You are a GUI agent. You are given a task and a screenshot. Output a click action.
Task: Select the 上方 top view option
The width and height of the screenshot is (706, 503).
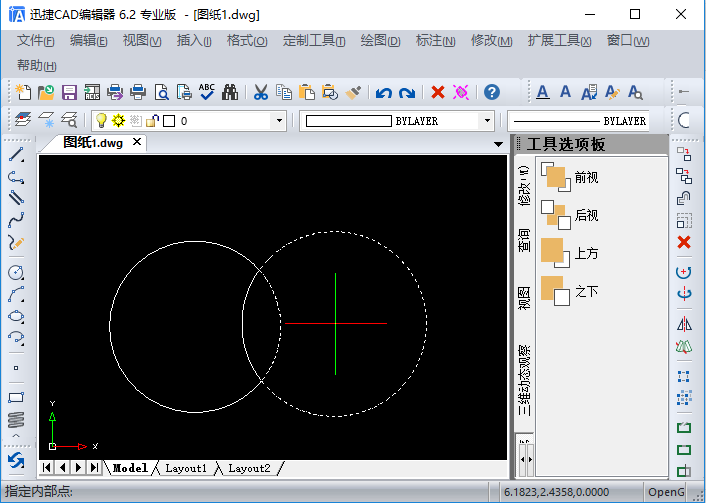point(570,253)
